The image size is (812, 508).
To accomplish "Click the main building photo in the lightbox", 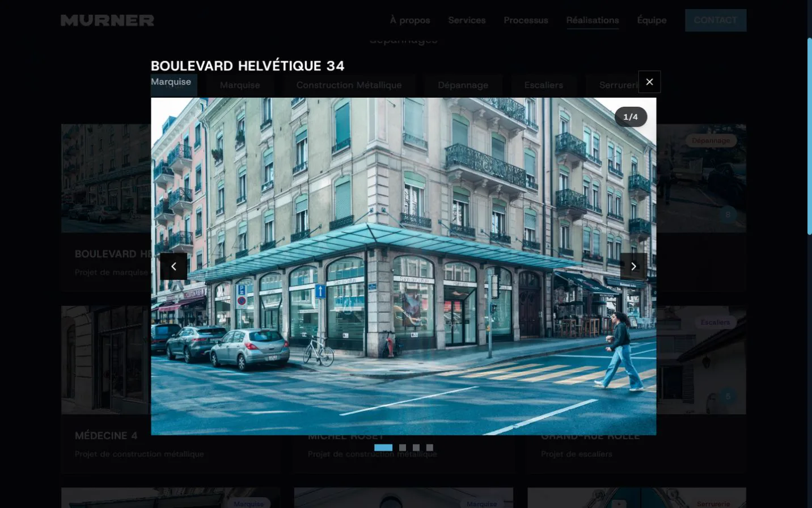I will (x=403, y=266).
